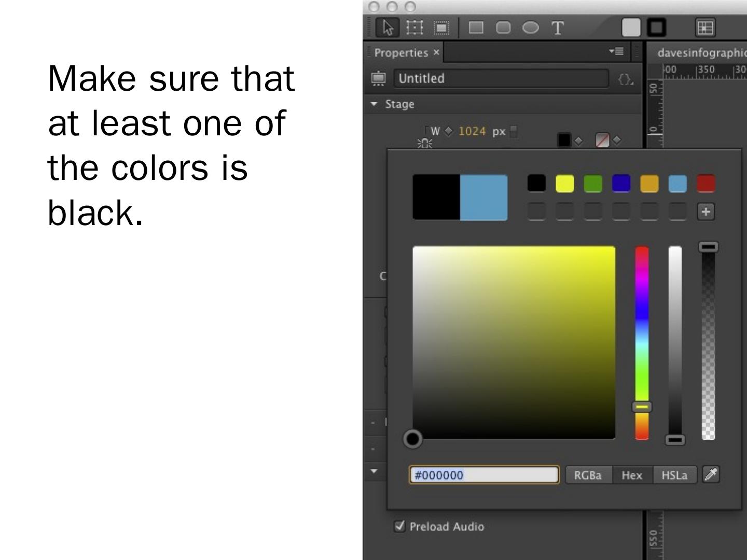
Task: Toggle the Preload Audio checkbox
Action: (x=399, y=526)
